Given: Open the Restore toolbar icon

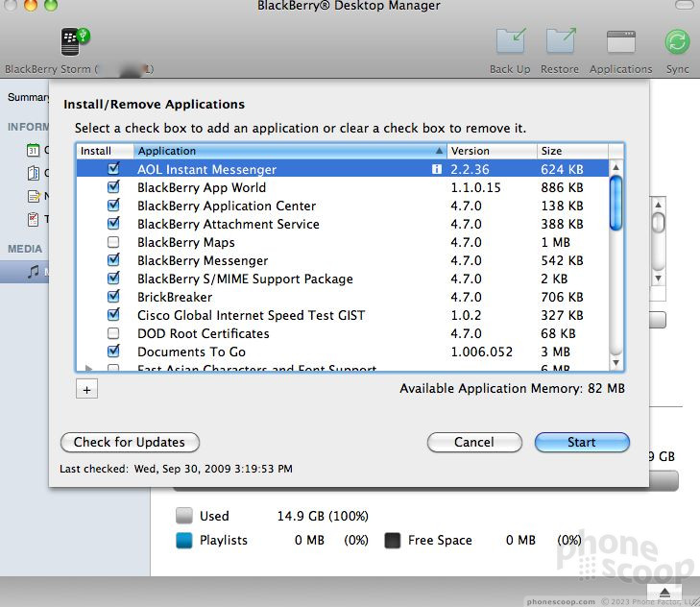Looking at the screenshot, I should pyautogui.click(x=560, y=41).
